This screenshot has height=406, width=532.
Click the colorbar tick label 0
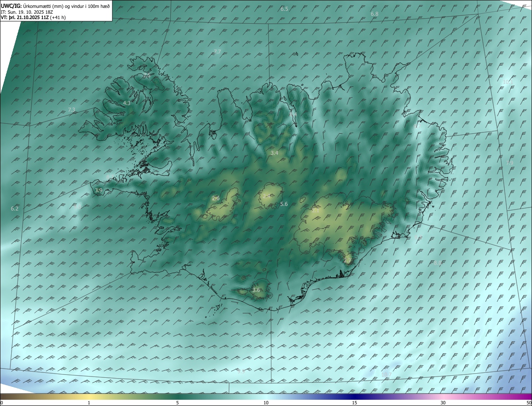point(2,403)
